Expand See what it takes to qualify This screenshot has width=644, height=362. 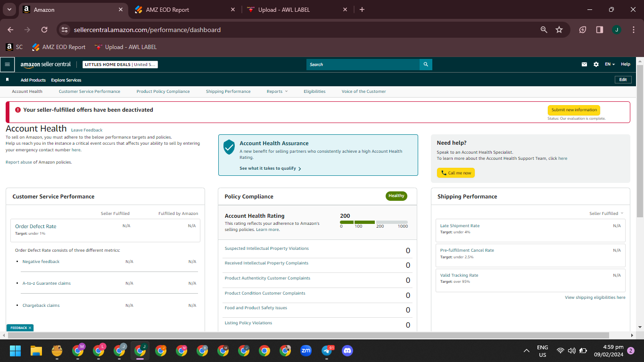[270, 168]
